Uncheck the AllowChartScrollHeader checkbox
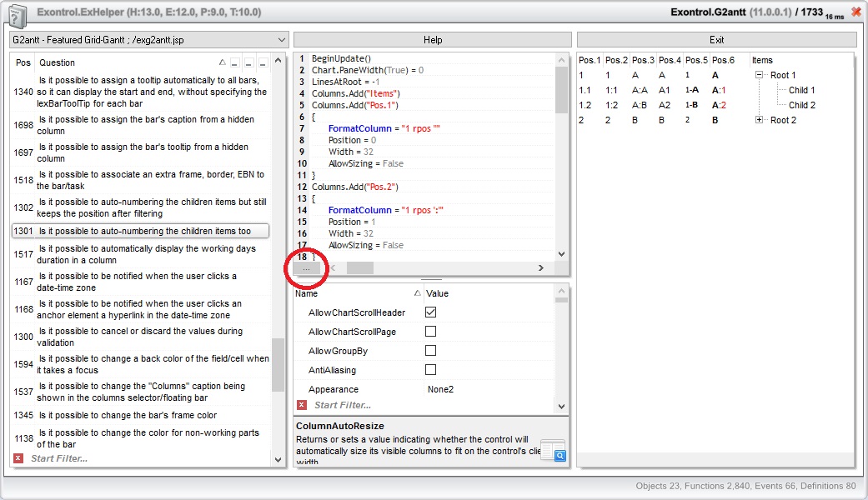This screenshot has width=868, height=500. (x=431, y=312)
